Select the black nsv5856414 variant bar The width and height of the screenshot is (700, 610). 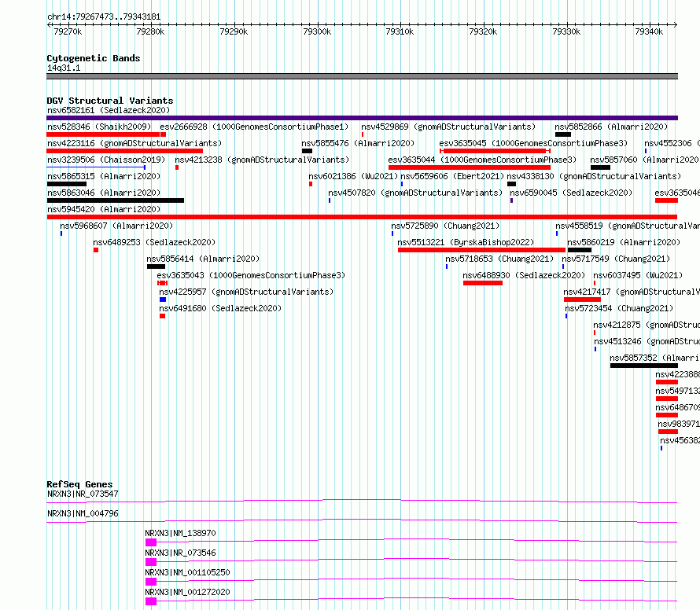pyautogui.click(x=156, y=266)
